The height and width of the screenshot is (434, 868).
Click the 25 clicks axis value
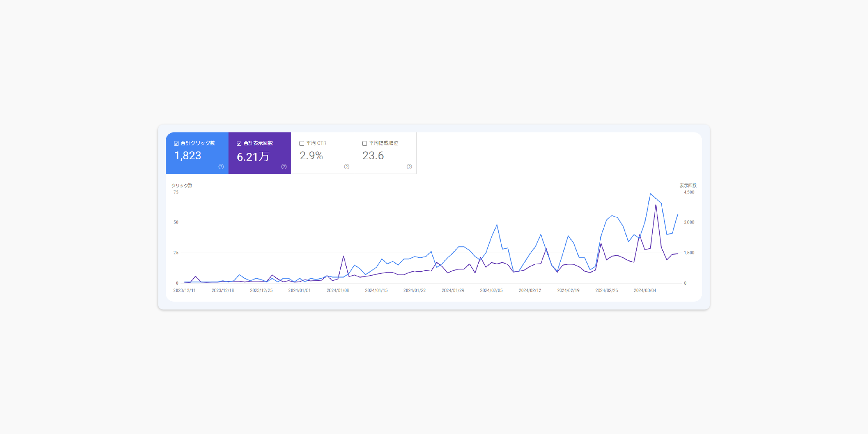tap(176, 253)
